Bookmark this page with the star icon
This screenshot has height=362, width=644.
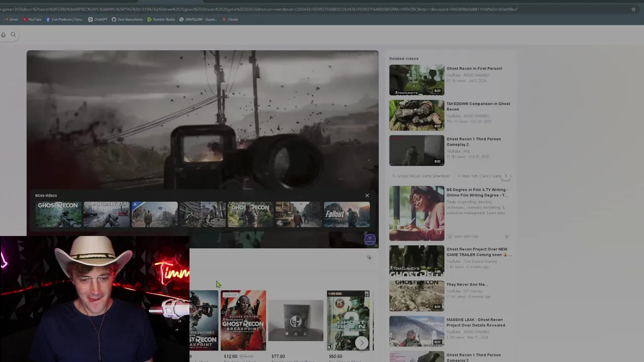pyautogui.click(x=633, y=9)
